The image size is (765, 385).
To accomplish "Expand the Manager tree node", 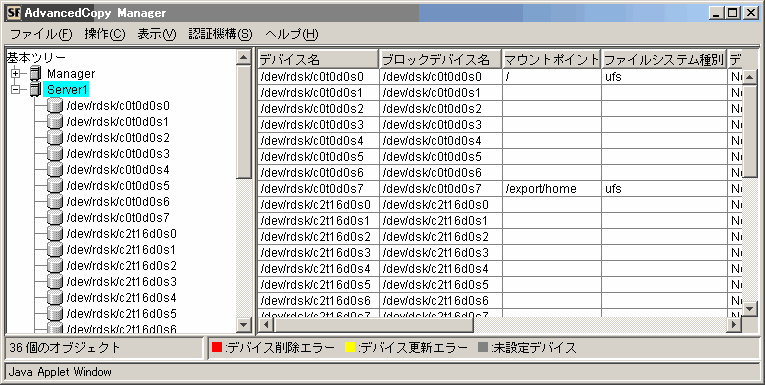I will point(16,74).
